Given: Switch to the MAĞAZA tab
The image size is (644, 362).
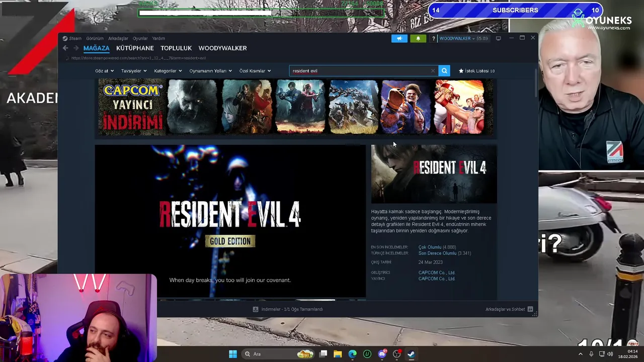Looking at the screenshot, I should click(x=96, y=48).
